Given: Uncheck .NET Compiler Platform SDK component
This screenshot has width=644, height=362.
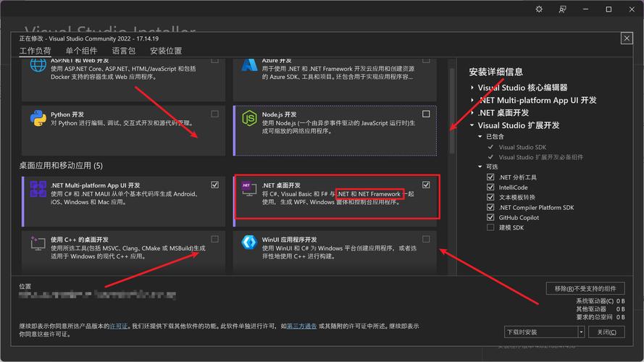Looking at the screenshot, I should [x=490, y=207].
